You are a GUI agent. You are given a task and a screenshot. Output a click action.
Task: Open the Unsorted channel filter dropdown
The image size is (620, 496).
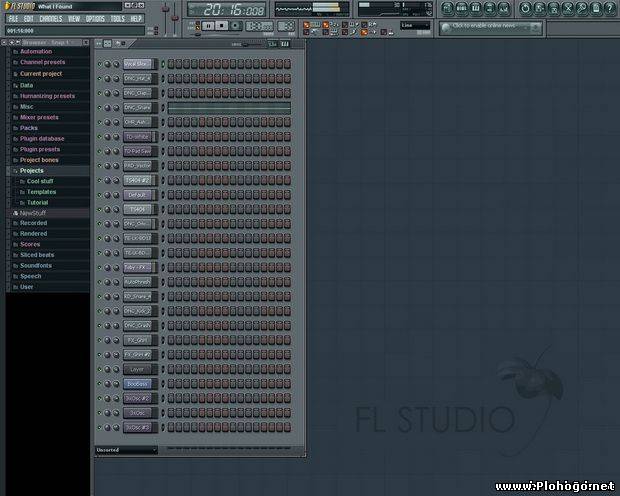126,450
